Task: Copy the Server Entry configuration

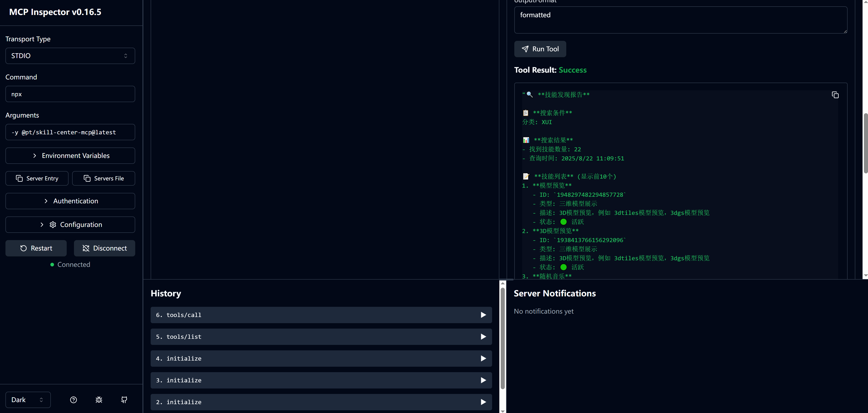Action: tap(37, 178)
